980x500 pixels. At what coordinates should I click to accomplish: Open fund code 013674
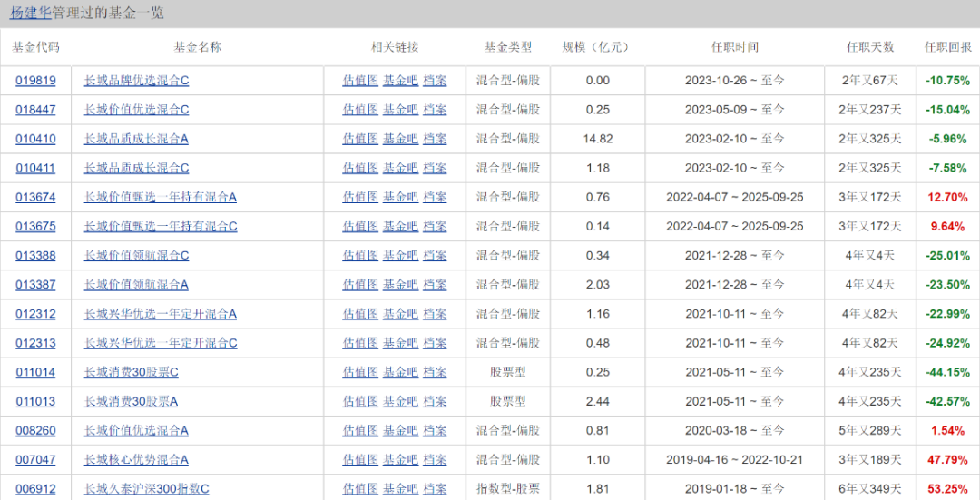(35, 197)
